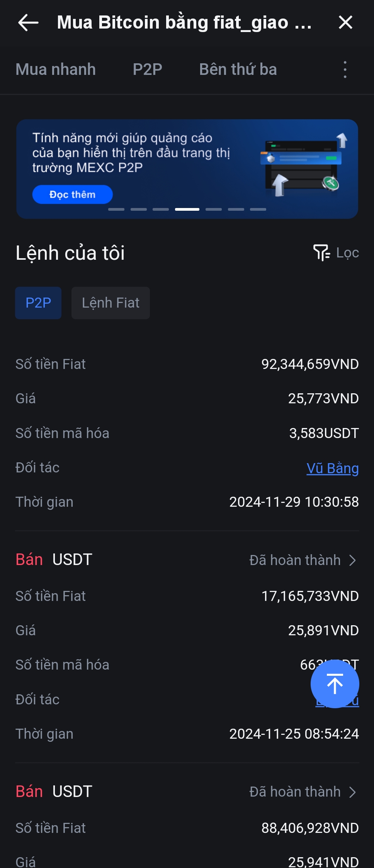This screenshot has height=868, width=374.
Task: Switch to the Mua nhanh tab
Action: [56, 69]
